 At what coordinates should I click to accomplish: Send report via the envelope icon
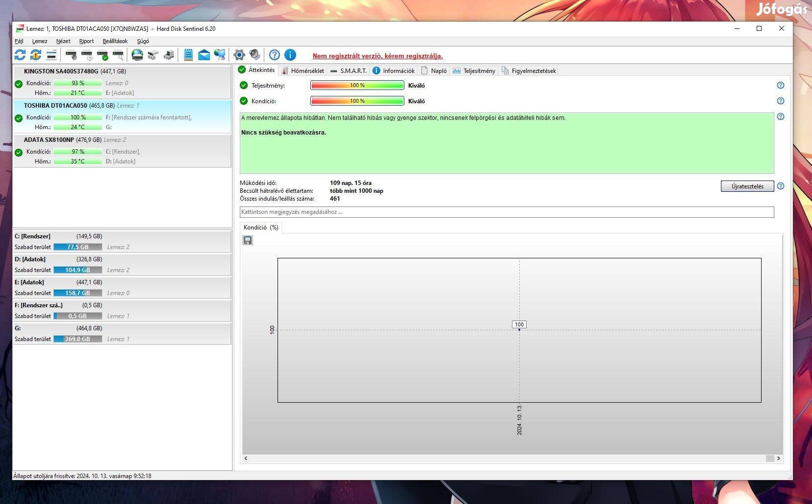click(204, 55)
